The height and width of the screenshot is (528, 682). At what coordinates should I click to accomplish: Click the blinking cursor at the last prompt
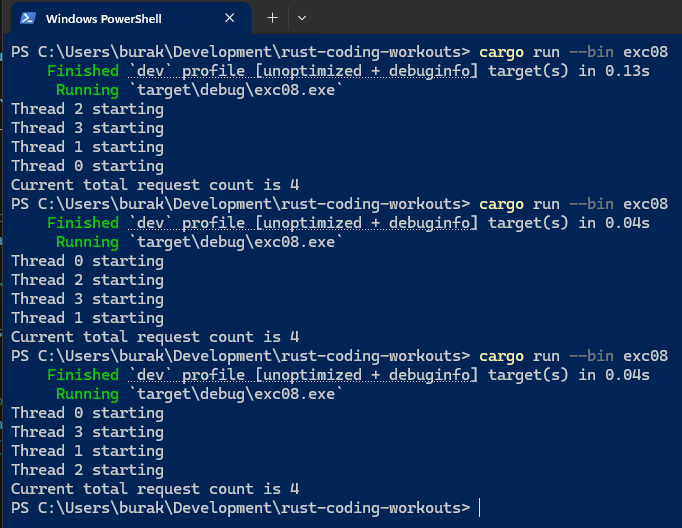(480, 508)
